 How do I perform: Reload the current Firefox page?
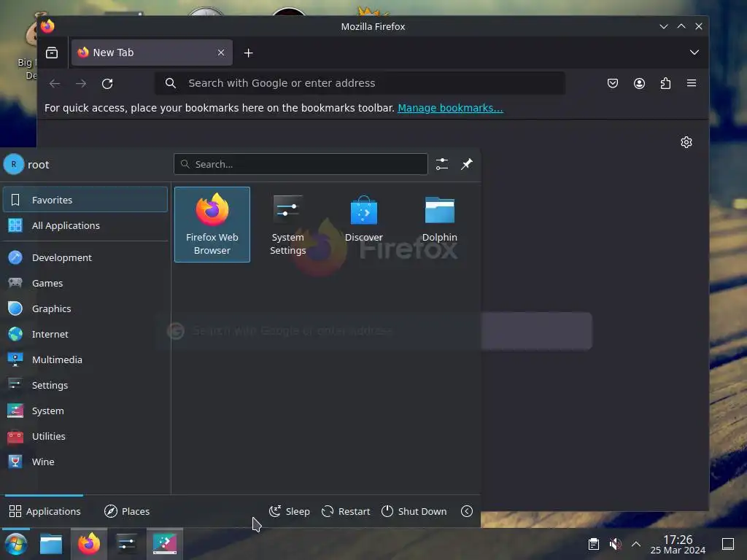coord(107,83)
